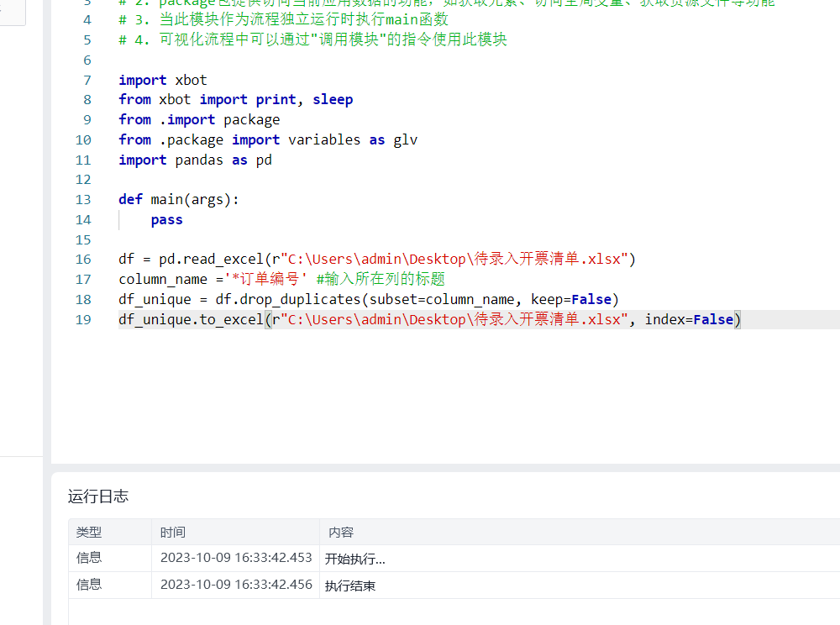The height and width of the screenshot is (625, 840).
Task: Click the 时间 column header in log
Action: point(173,533)
